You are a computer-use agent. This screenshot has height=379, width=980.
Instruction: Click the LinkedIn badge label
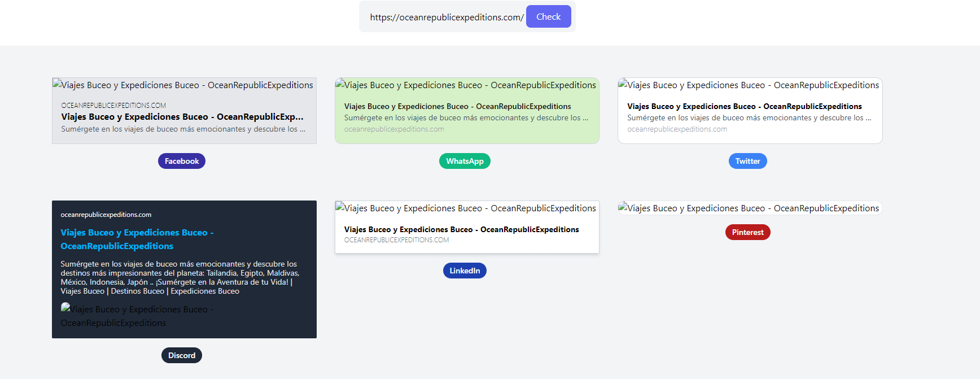pos(465,271)
